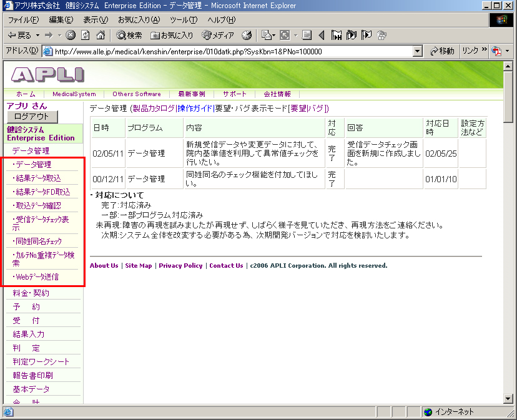Open the お気に入り (Favorites) toolbar button
Viewport: 517px width, 420px height.
tap(172, 36)
